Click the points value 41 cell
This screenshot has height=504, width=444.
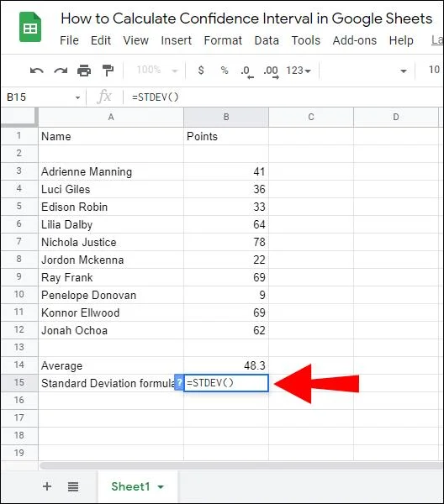226,171
